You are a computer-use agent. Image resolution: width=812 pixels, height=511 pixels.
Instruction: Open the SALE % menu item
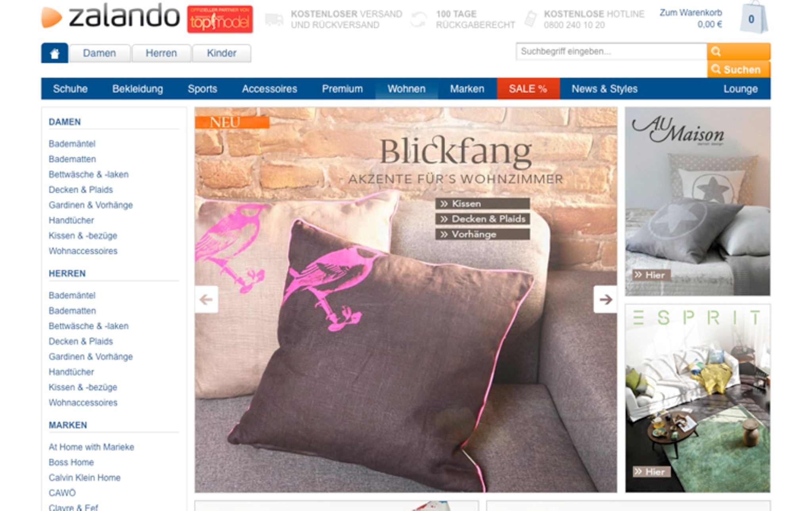[x=528, y=89]
